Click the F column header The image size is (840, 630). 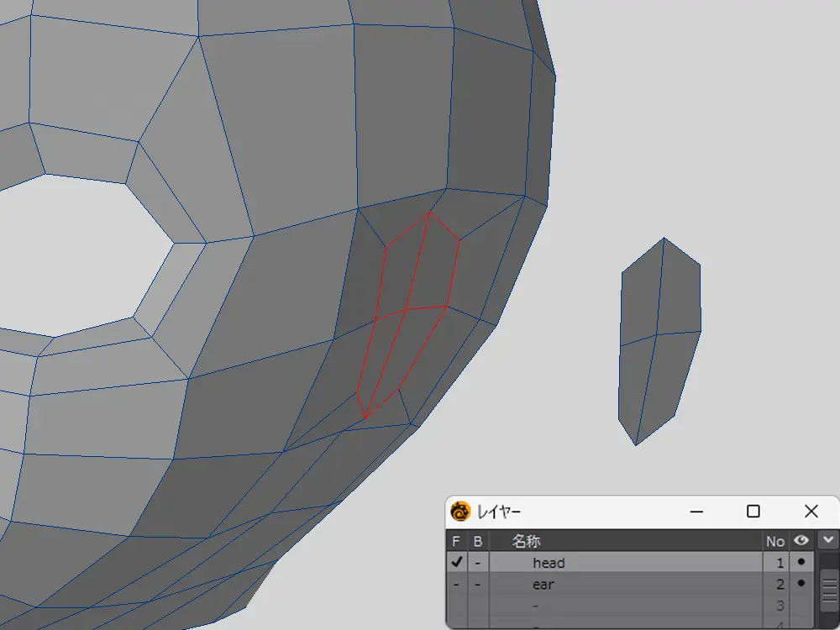[x=456, y=541]
